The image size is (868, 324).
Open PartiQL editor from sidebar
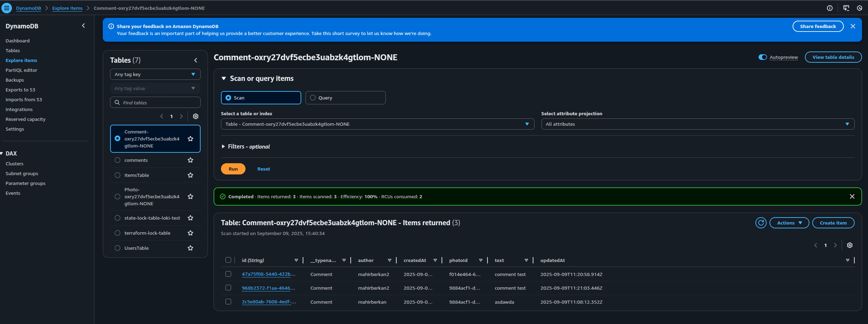tap(21, 70)
